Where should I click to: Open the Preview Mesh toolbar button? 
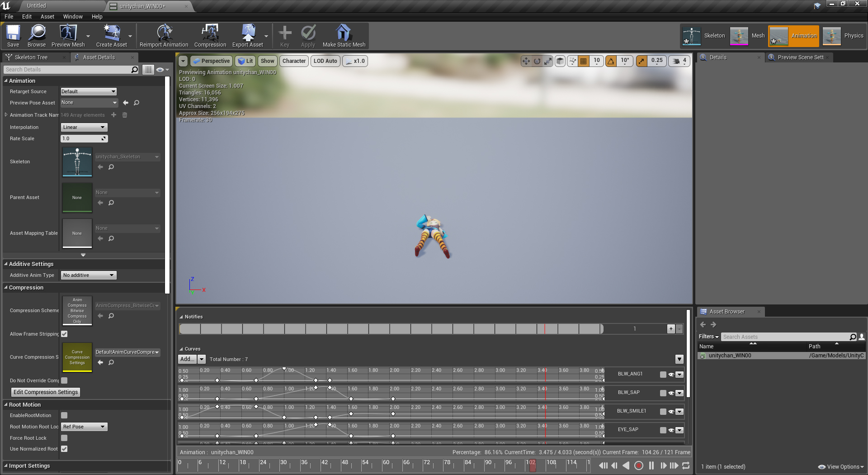click(68, 36)
